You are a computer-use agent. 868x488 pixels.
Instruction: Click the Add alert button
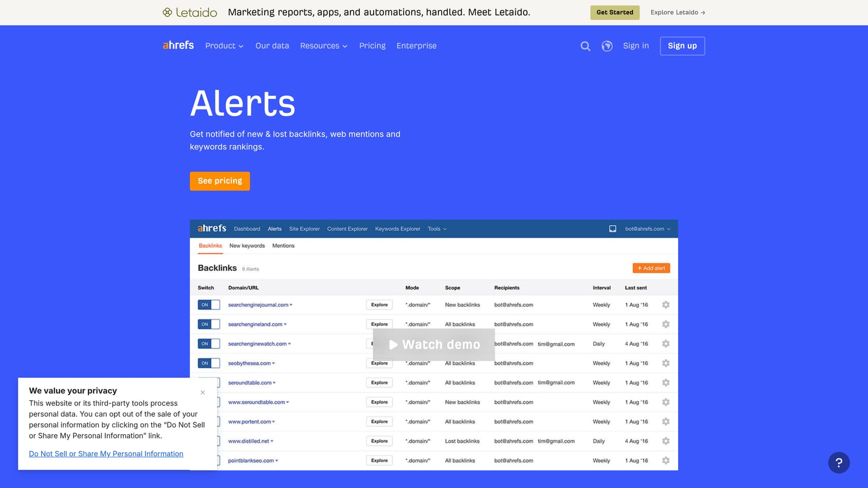click(x=651, y=268)
